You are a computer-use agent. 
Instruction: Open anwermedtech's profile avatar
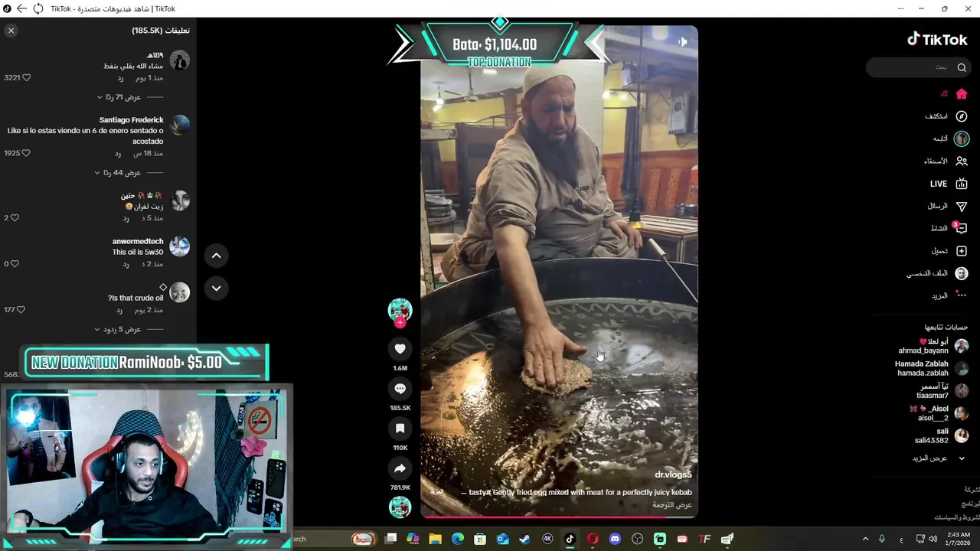tap(179, 246)
